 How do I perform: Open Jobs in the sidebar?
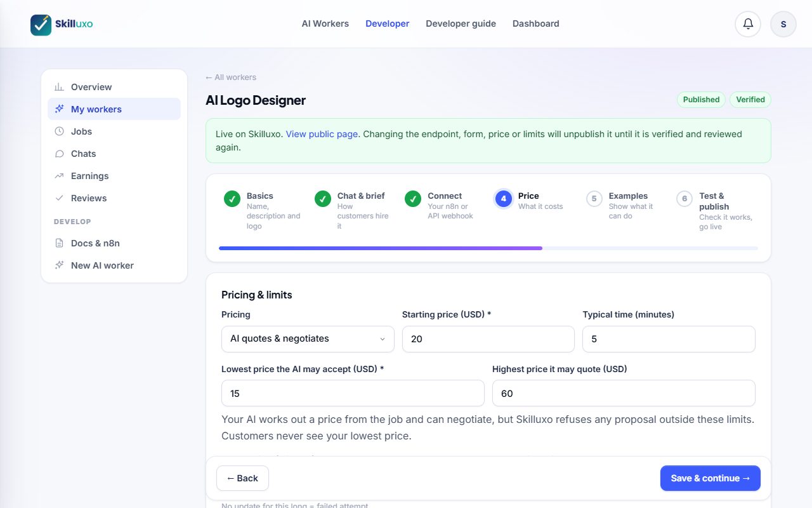(x=114, y=131)
